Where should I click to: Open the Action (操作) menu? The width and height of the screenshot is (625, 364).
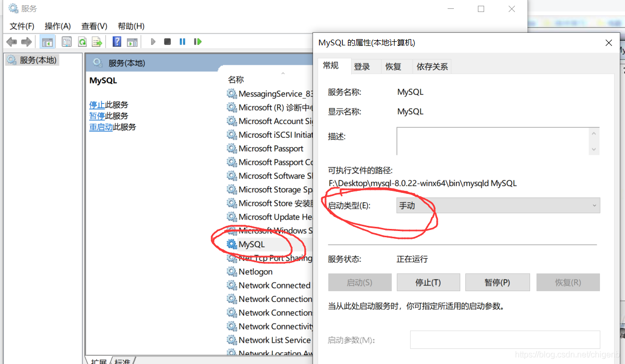click(x=58, y=26)
